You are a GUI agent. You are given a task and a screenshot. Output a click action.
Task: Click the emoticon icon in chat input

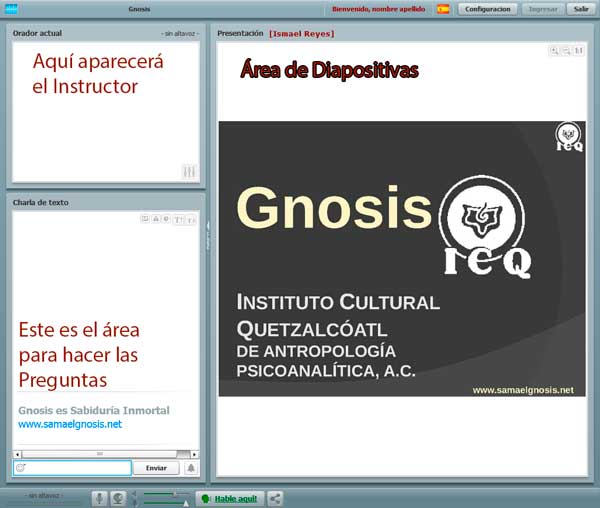point(21,468)
